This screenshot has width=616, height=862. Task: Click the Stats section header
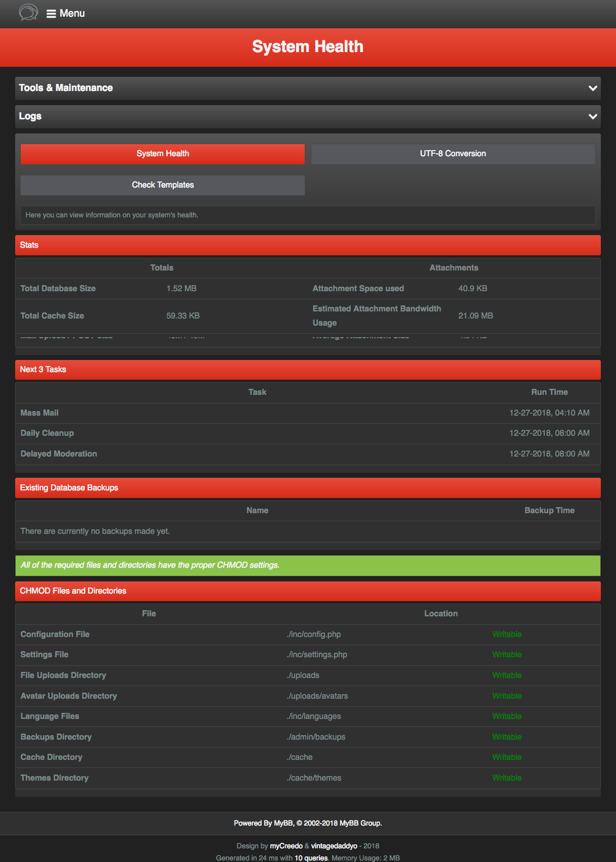point(308,245)
